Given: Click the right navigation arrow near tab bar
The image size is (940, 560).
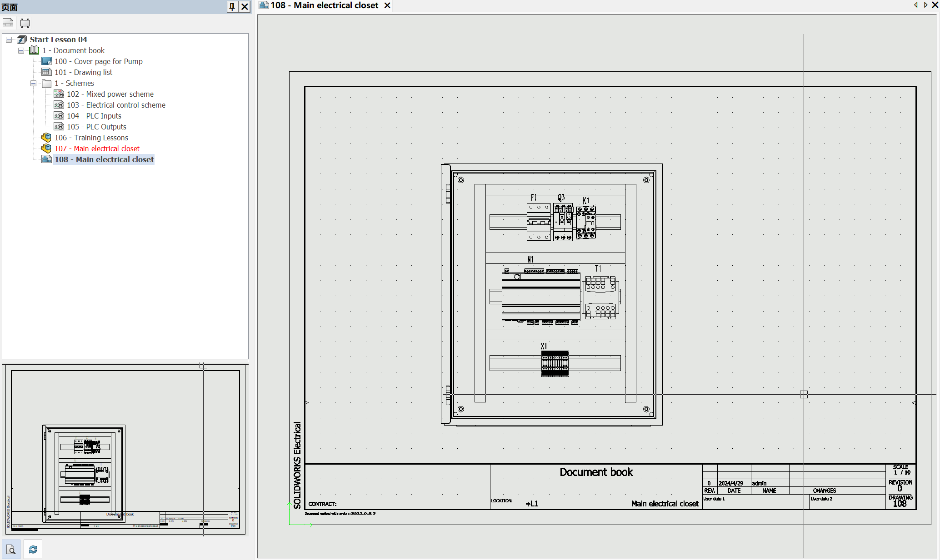Looking at the screenshot, I should 925,5.
